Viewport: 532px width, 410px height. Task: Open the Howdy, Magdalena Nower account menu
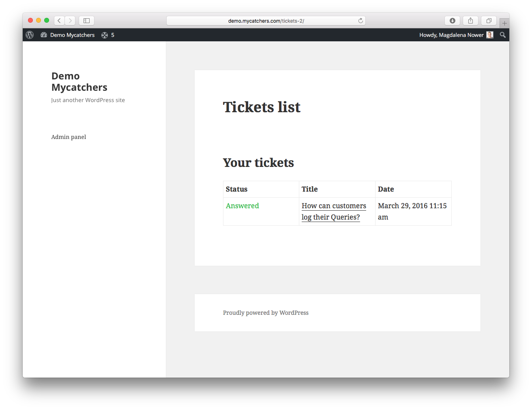[x=451, y=35]
